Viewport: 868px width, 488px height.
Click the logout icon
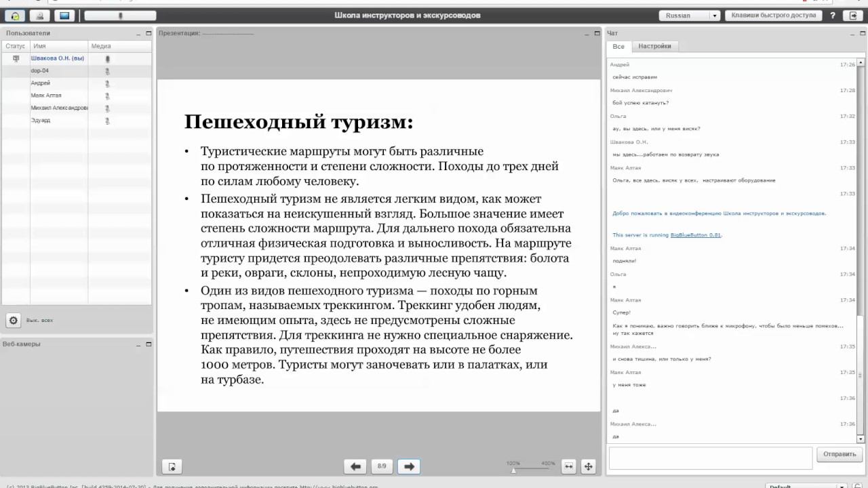coord(852,16)
